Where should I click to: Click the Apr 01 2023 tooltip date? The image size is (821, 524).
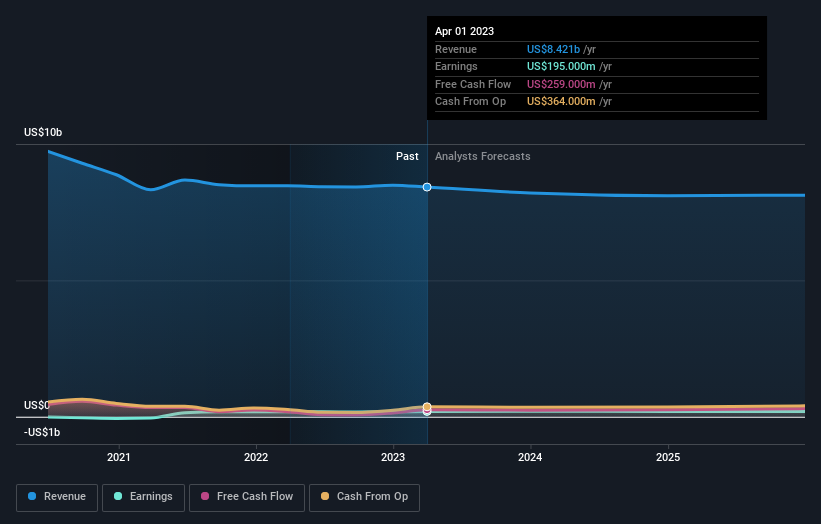pyautogui.click(x=464, y=31)
